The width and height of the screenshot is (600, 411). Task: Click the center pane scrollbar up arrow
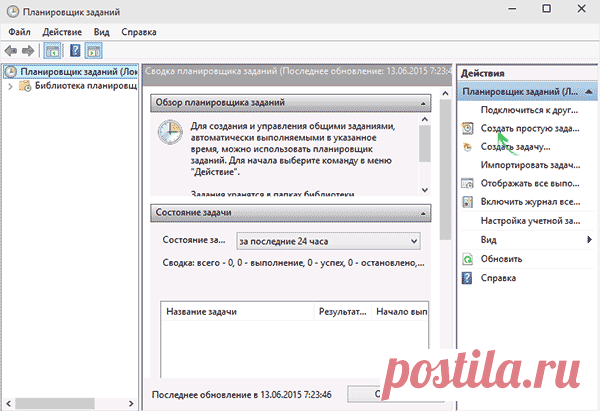coord(445,93)
